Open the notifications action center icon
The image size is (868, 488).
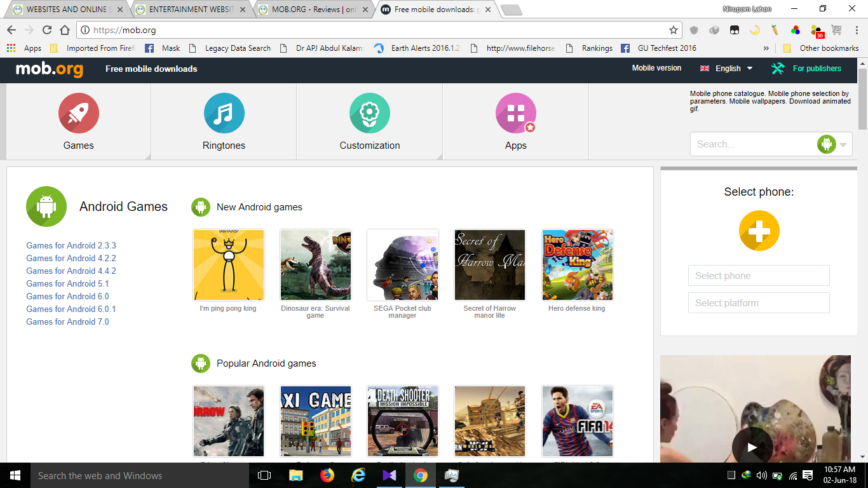[x=808, y=475]
